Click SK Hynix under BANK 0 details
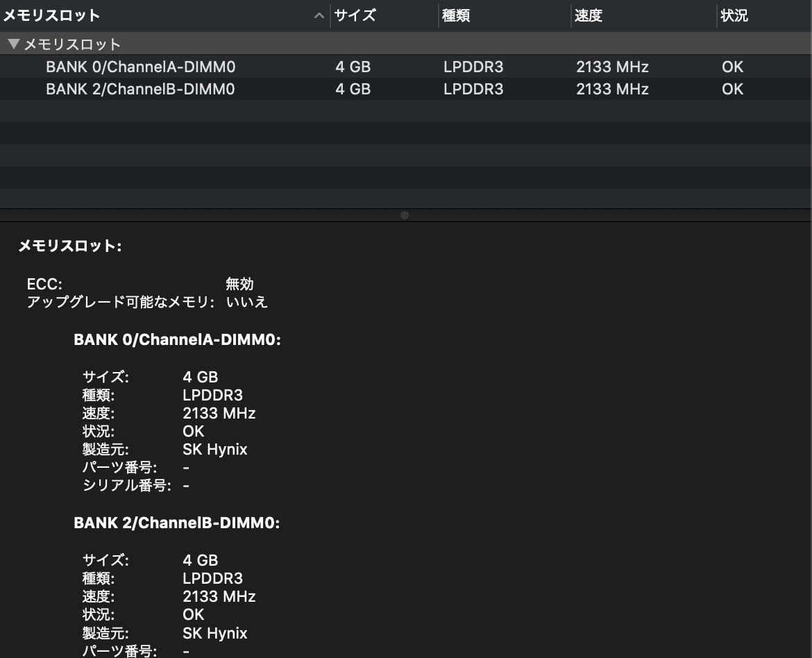The width and height of the screenshot is (812, 658). coord(215,449)
